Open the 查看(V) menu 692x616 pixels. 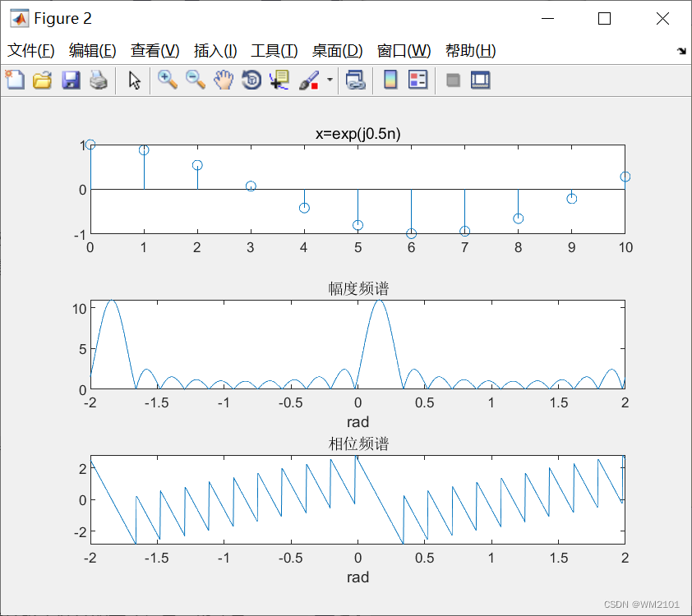(155, 51)
